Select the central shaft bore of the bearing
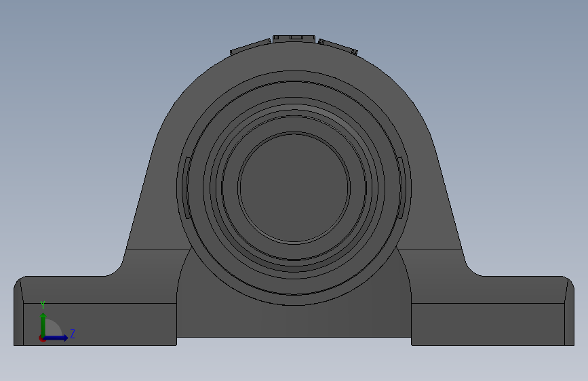 (x=294, y=188)
